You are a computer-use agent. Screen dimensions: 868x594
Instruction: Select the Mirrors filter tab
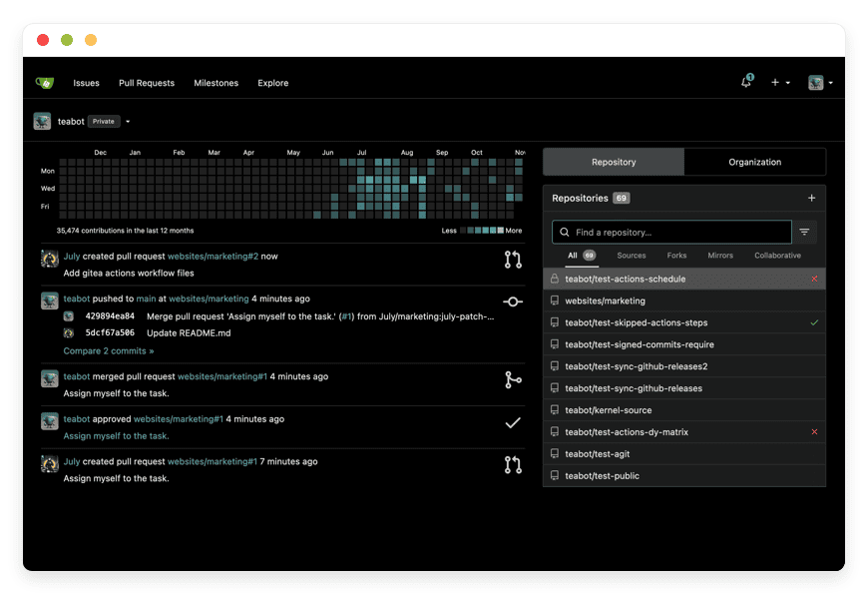click(720, 256)
